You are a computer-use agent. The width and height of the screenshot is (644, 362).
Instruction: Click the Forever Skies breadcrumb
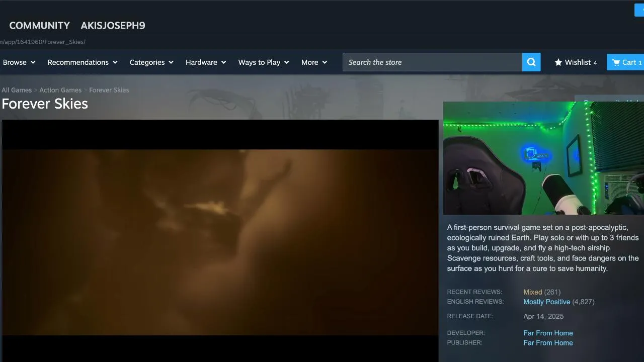(109, 90)
